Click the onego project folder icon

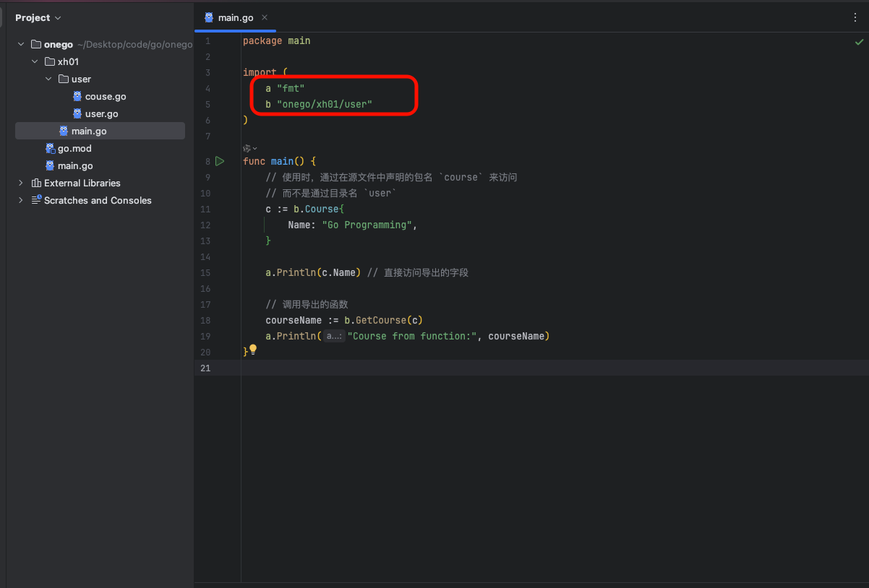point(36,44)
